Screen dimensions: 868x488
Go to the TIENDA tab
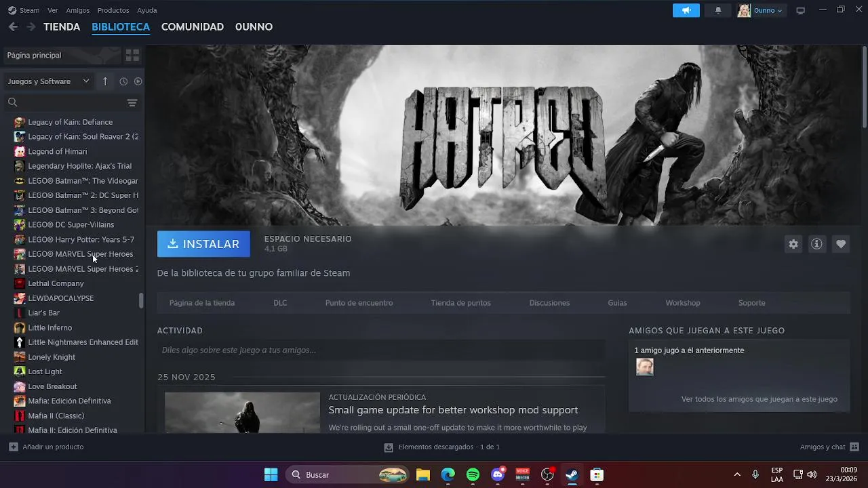point(62,27)
